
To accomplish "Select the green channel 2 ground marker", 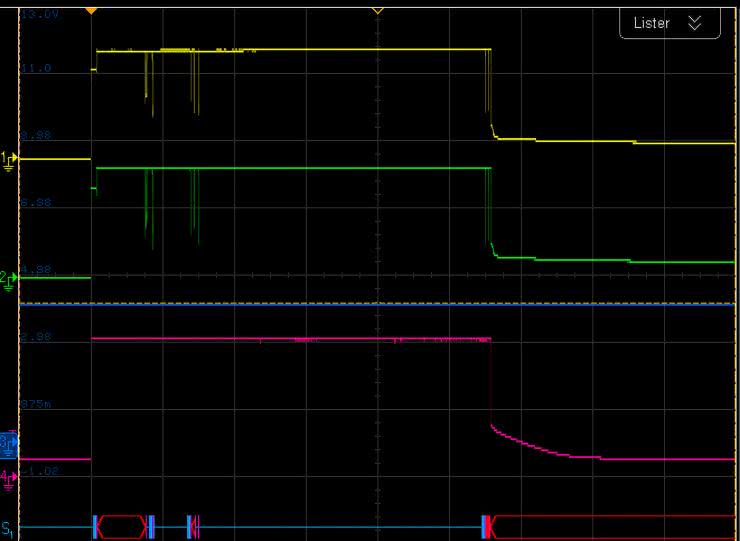I will (x=9, y=278).
